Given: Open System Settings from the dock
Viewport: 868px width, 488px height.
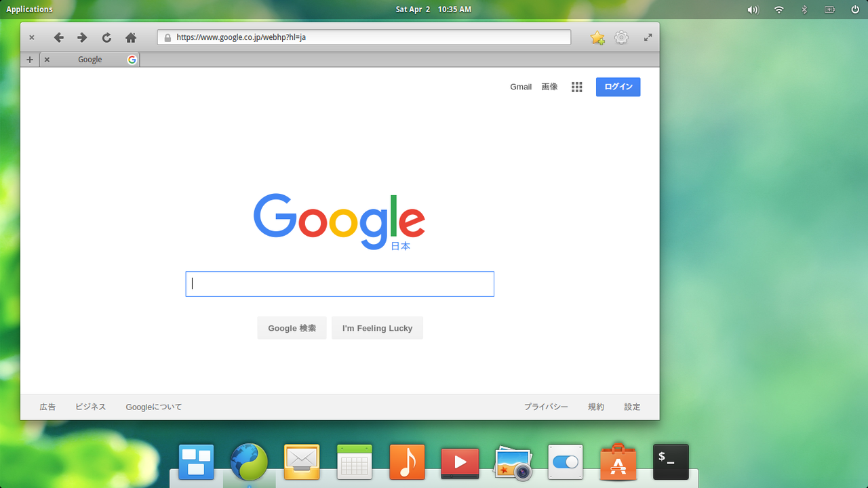Looking at the screenshot, I should (566, 462).
